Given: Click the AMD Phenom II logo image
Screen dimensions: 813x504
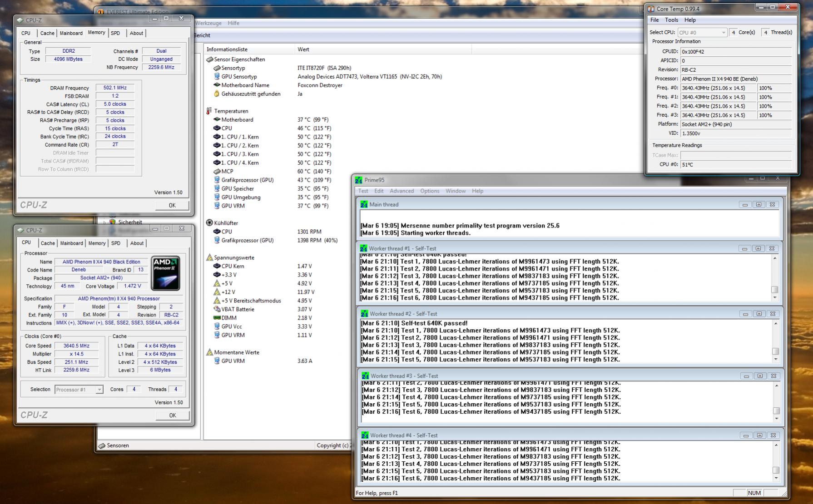Looking at the screenshot, I should [166, 273].
